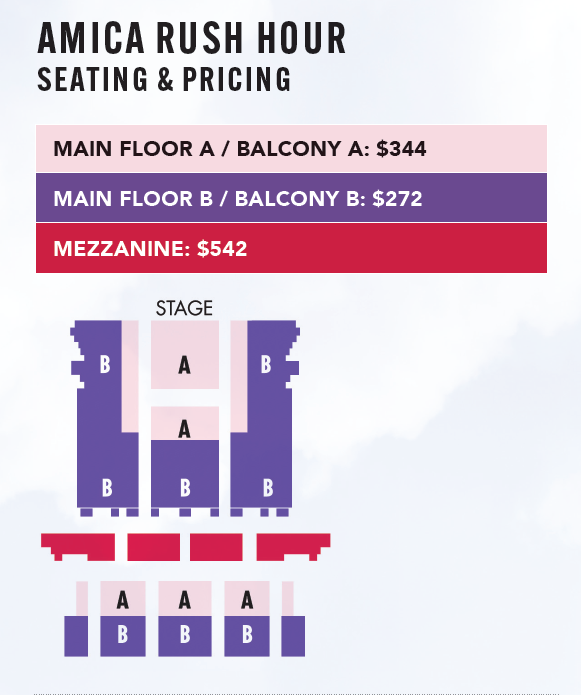Image resolution: width=581 pixels, height=695 pixels.
Task: Select the center main floor B section
Action: point(185,474)
